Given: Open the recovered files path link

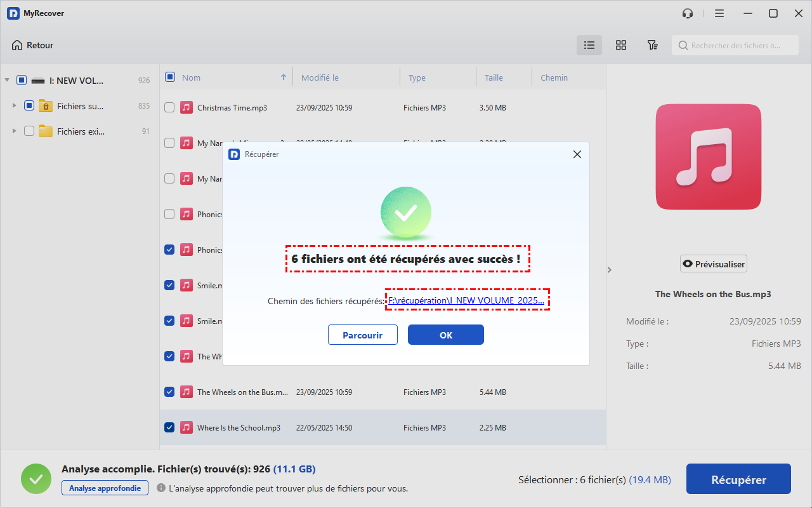Looking at the screenshot, I should [466, 300].
